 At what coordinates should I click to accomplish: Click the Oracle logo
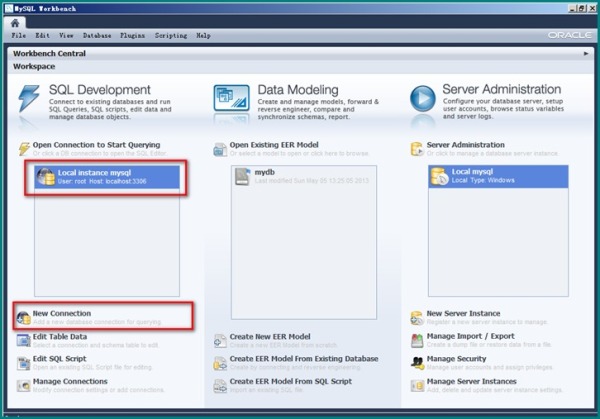570,35
